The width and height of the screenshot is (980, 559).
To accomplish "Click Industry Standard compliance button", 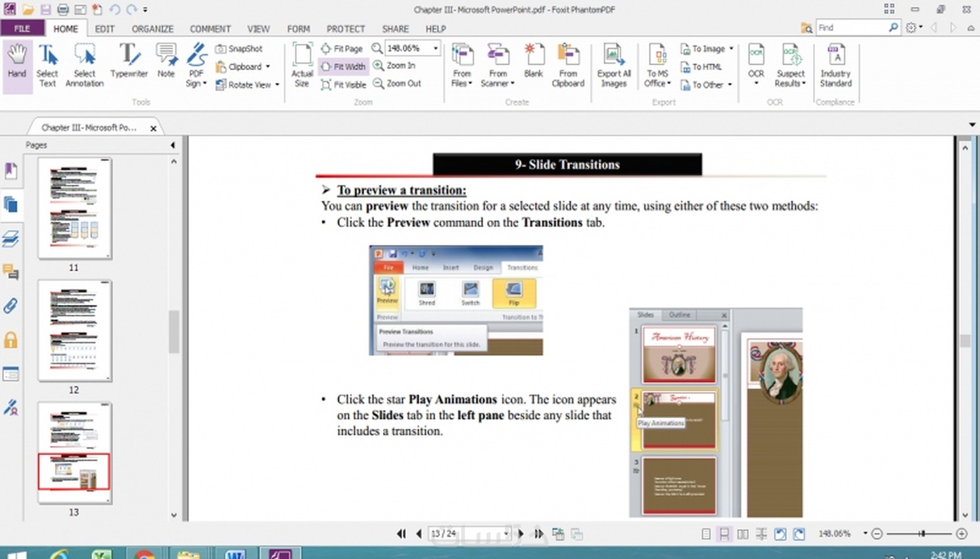I will click(x=836, y=65).
